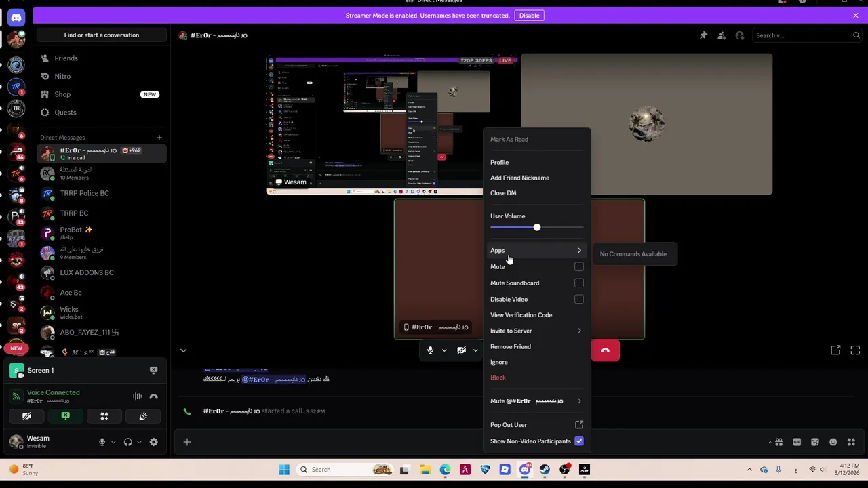Click Block in context menu
The height and width of the screenshot is (488, 868).
[536, 378]
